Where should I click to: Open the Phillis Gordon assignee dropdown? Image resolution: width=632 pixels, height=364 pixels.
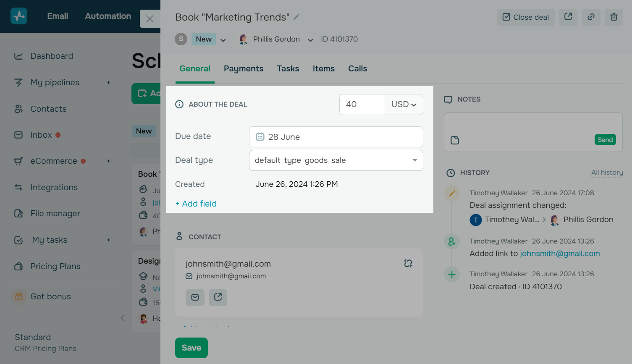310,40
